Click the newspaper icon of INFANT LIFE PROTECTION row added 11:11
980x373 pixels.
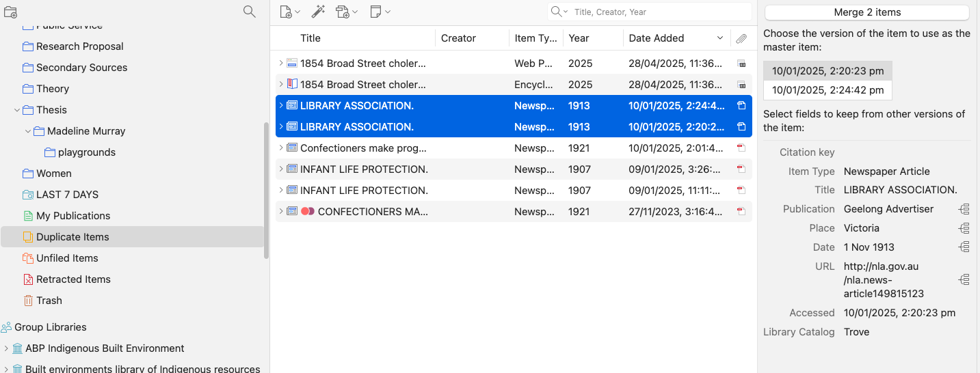[292, 191]
